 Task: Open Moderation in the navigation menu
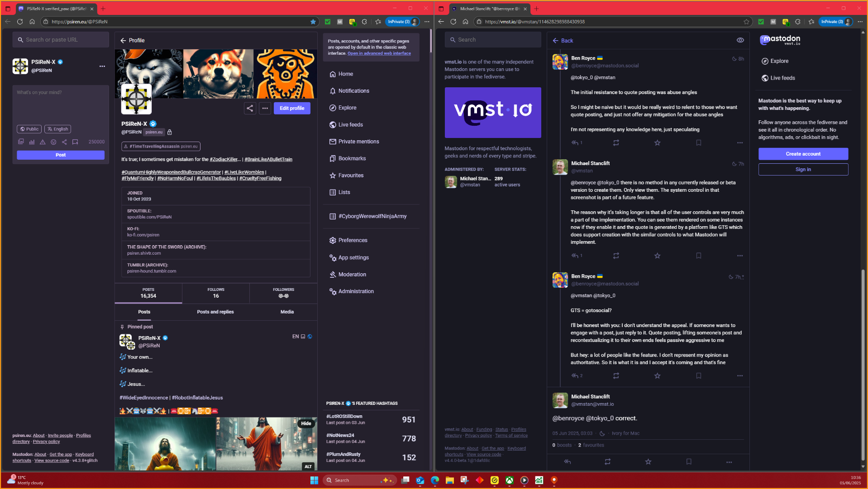[348, 275]
